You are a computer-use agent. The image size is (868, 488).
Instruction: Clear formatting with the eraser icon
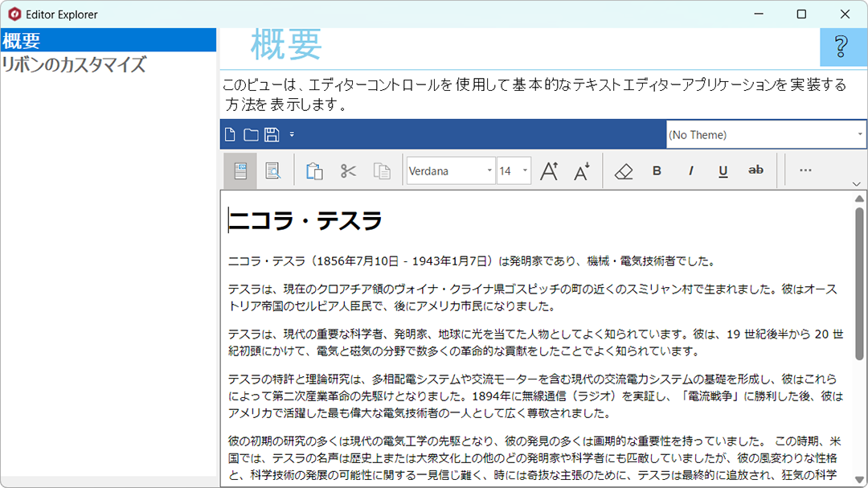point(624,170)
